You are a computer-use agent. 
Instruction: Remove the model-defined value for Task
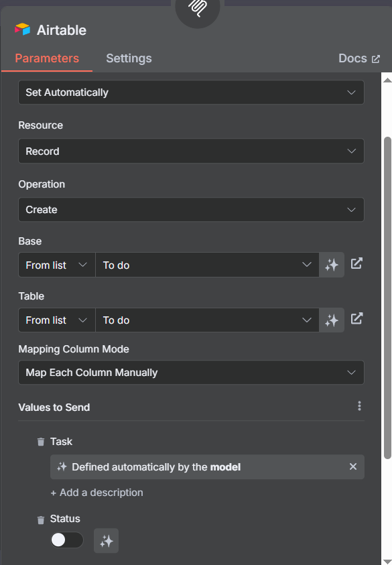click(353, 466)
